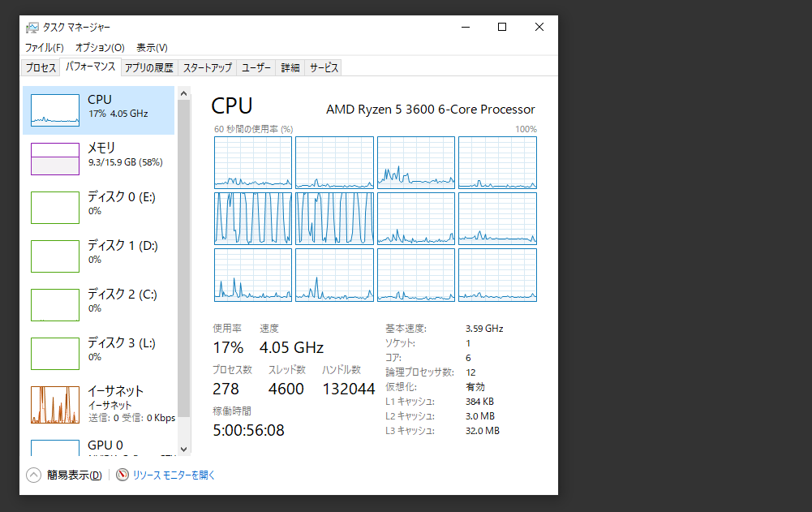
Task: Go to the ユーザー tab
Action: click(256, 68)
